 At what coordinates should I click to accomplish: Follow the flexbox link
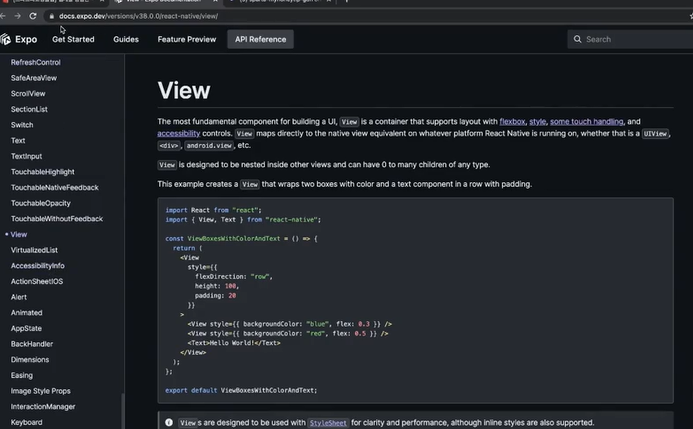512,121
